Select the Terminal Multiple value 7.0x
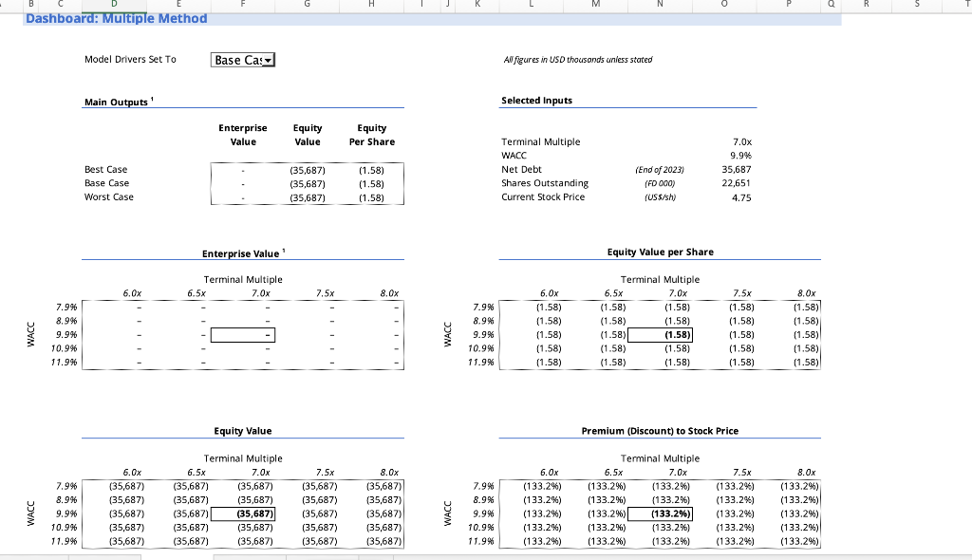 (x=745, y=141)
